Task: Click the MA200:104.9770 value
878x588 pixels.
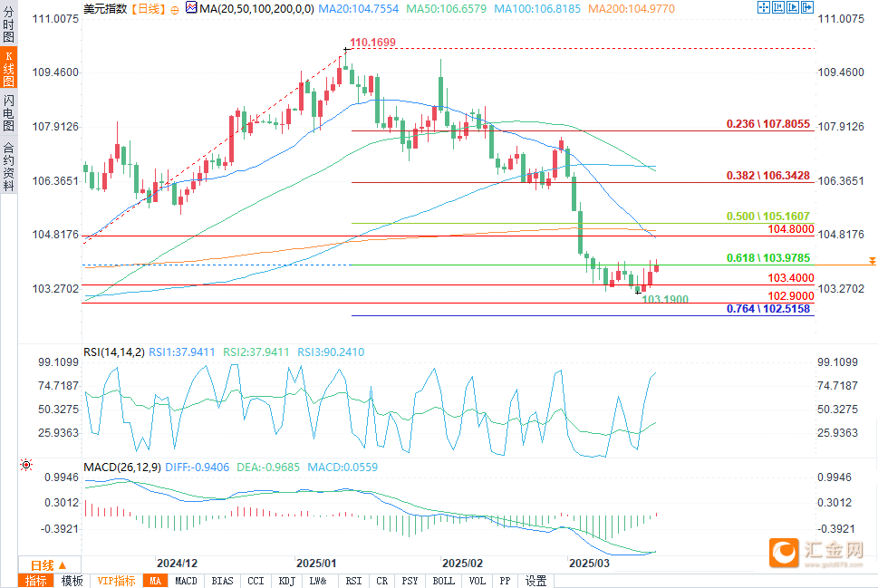Action: (631, 9)
